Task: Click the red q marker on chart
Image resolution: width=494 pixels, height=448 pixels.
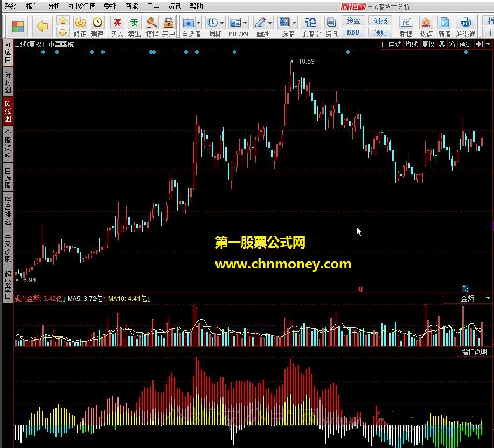Action: 360,288
